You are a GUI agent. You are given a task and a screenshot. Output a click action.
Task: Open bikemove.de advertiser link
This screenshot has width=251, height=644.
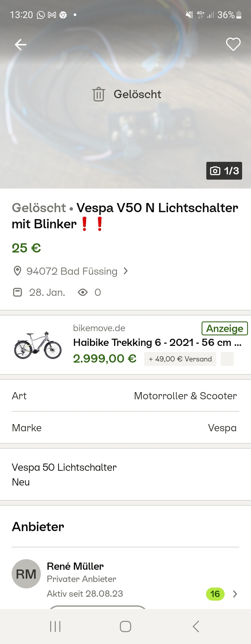[x=99, y=328]
